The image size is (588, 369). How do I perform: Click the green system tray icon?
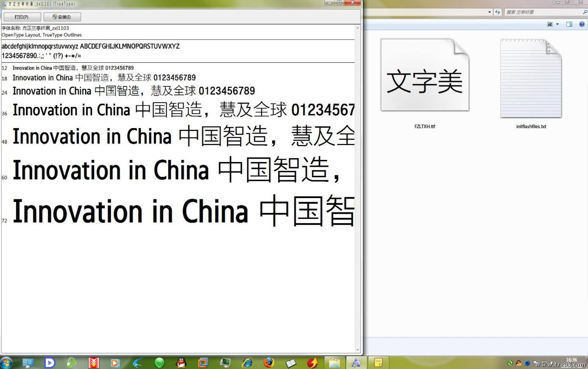(510, 363)
